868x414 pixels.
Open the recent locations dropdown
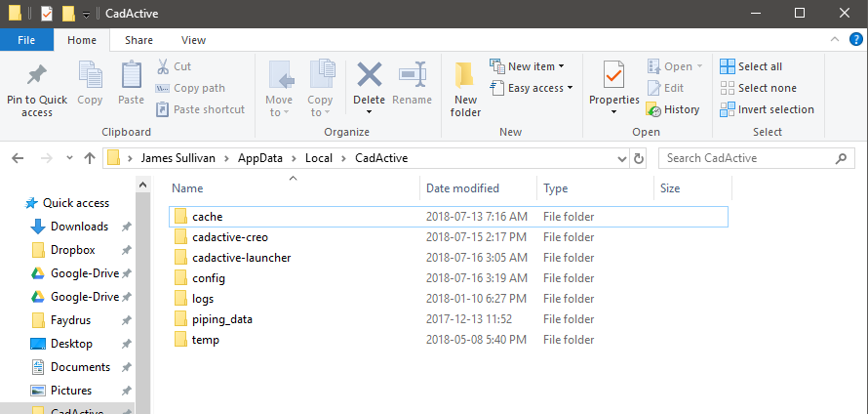(69, 158)
